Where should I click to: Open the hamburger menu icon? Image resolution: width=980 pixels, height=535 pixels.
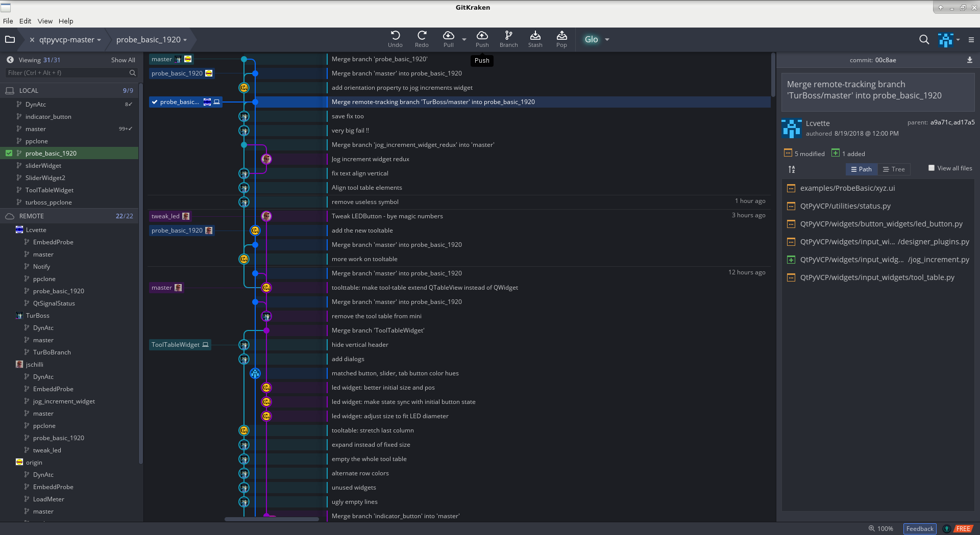point(971,39)
